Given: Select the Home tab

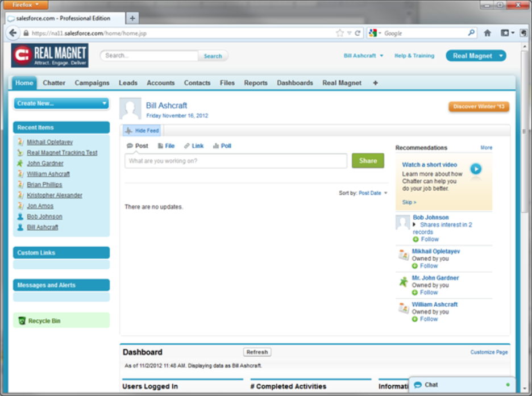Looking at the screenshot, I should [24, 83].
